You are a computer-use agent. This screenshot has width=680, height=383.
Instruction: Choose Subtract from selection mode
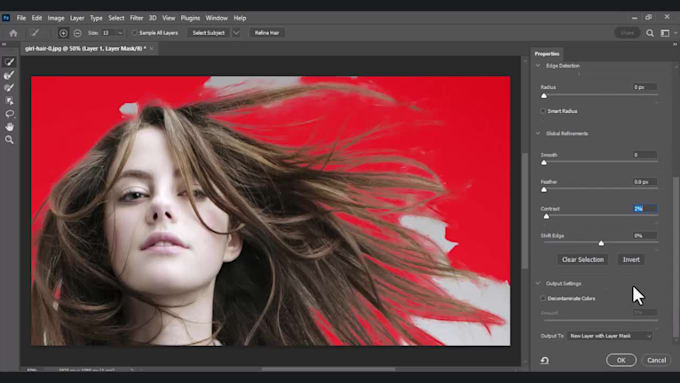click(x=77, y=33)
